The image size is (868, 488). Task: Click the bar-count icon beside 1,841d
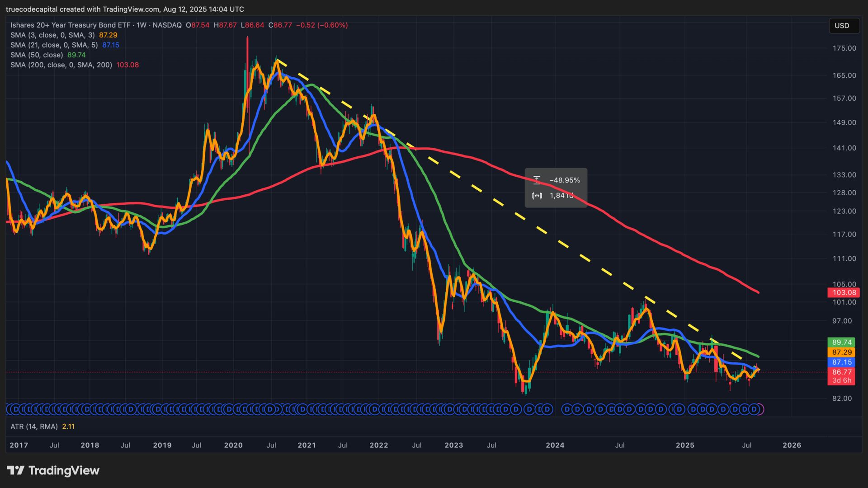pyautogui.click(x=537, y=196)
